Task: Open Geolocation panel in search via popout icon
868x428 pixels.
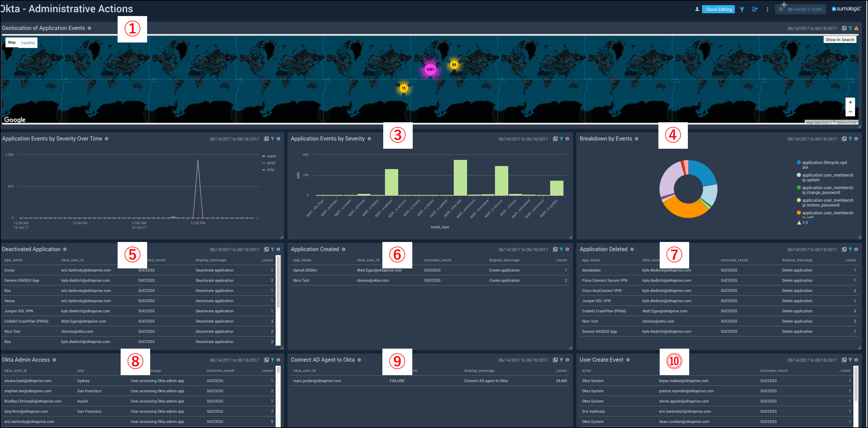Action: point(844,28)
